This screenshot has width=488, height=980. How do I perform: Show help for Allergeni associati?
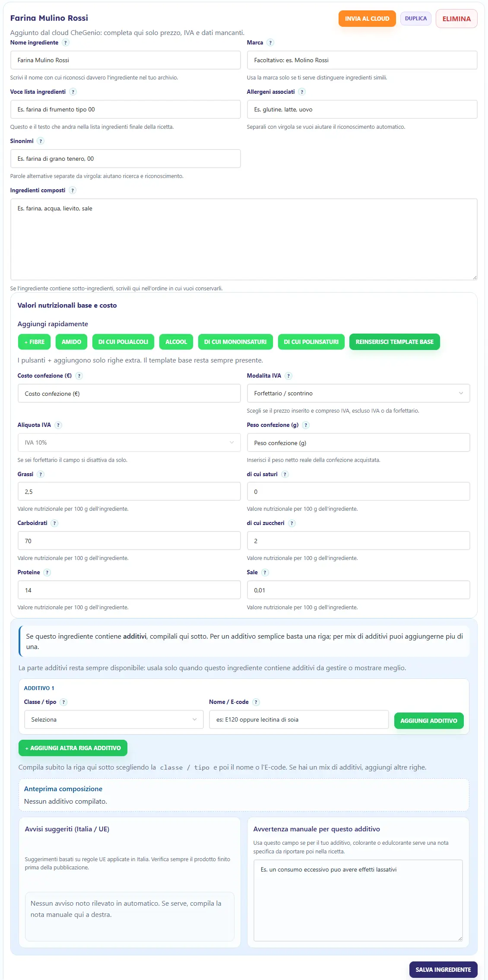[302, 92]
